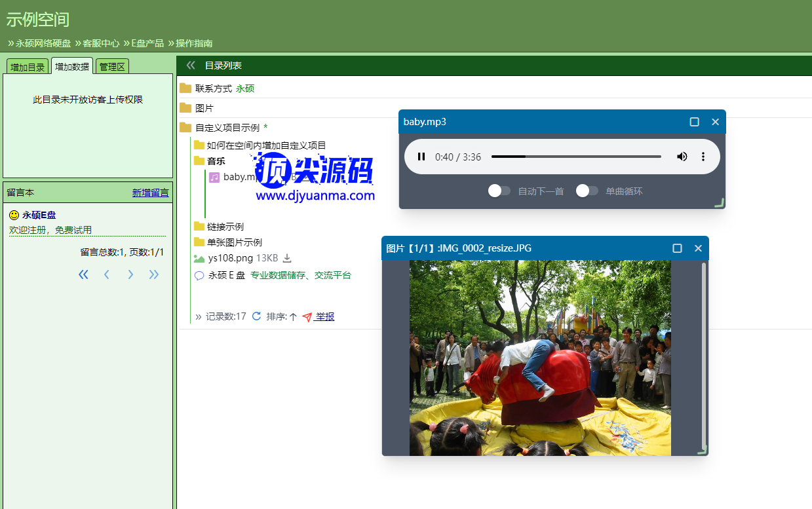Expand the 链接示例 folder
812x509 pixels.
tap(225, 227)
